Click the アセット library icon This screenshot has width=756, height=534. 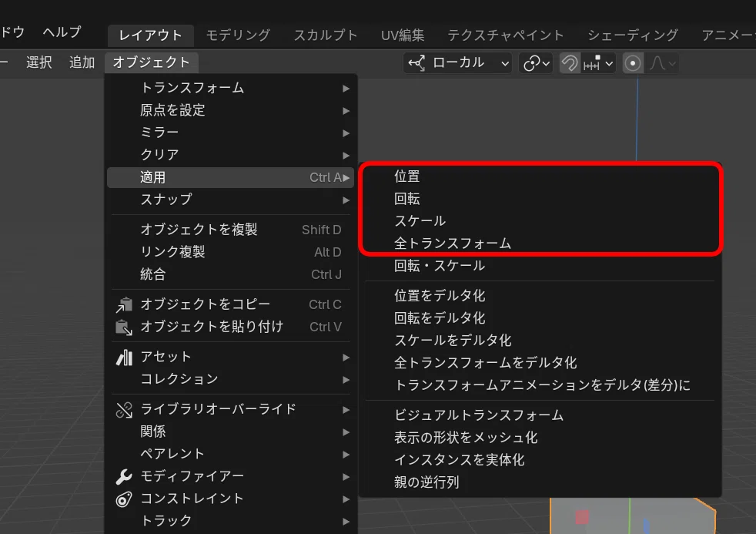coord(124,357)
